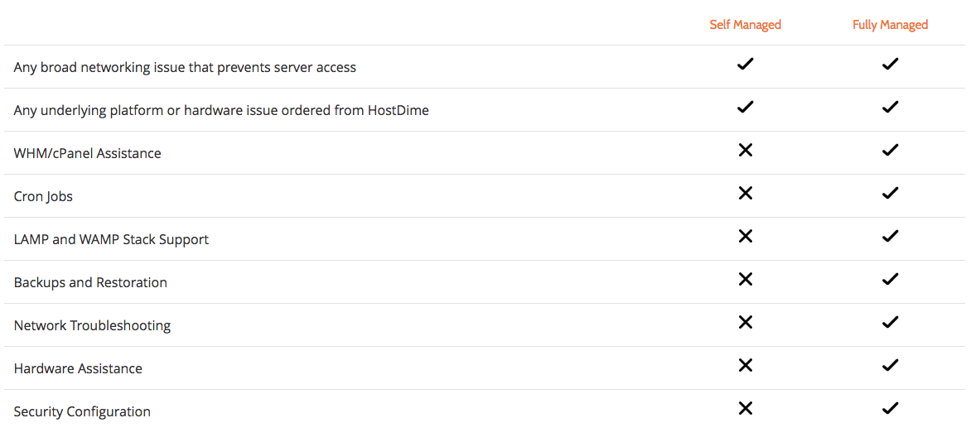The image size is (980, 442).
Task: Click the LAMP and WAMP Stack Support text
Action: [x=111, y=239]
